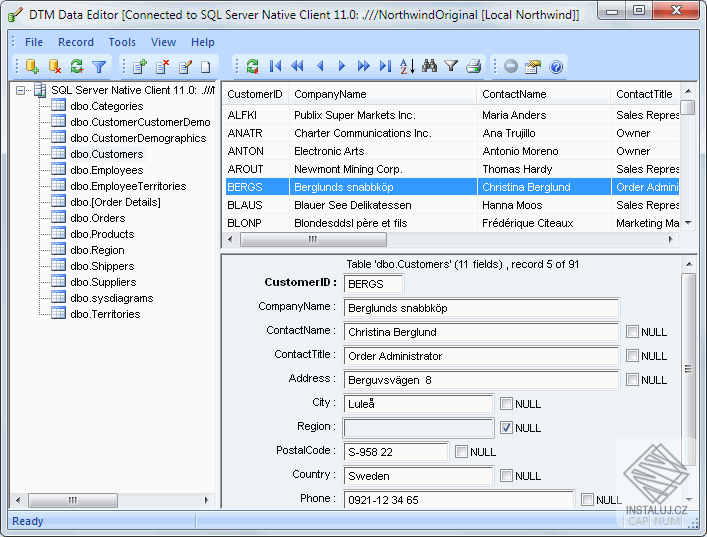707x537 pixels.
Task: Toggle NULL checkbox for Country
Action: tap(506, 476)
